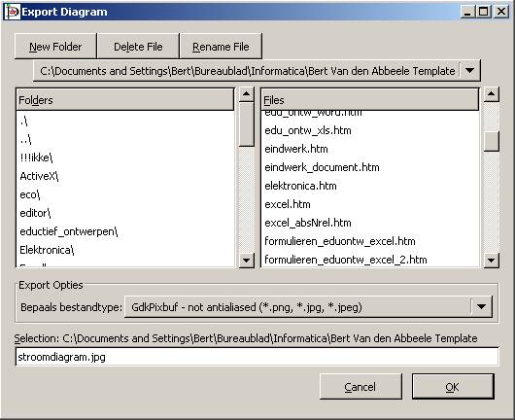The image size is (515, 420).
Task: Click the Delete File button
Action: point(138,47)
